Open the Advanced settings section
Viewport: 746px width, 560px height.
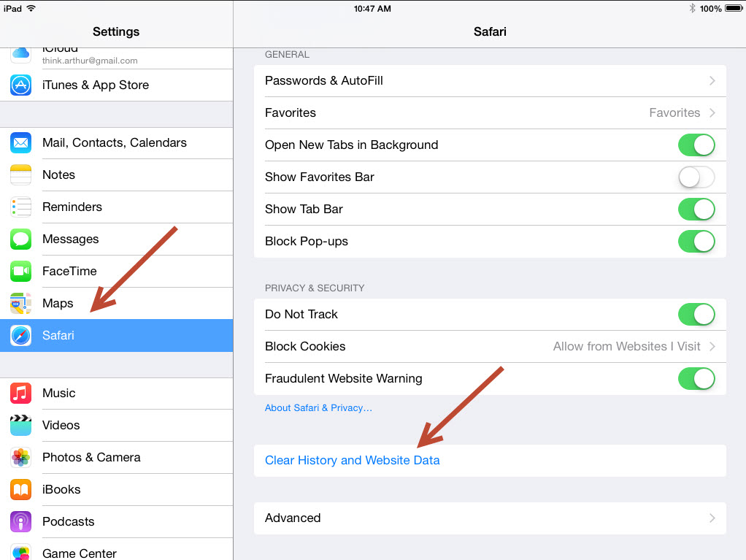489,518
